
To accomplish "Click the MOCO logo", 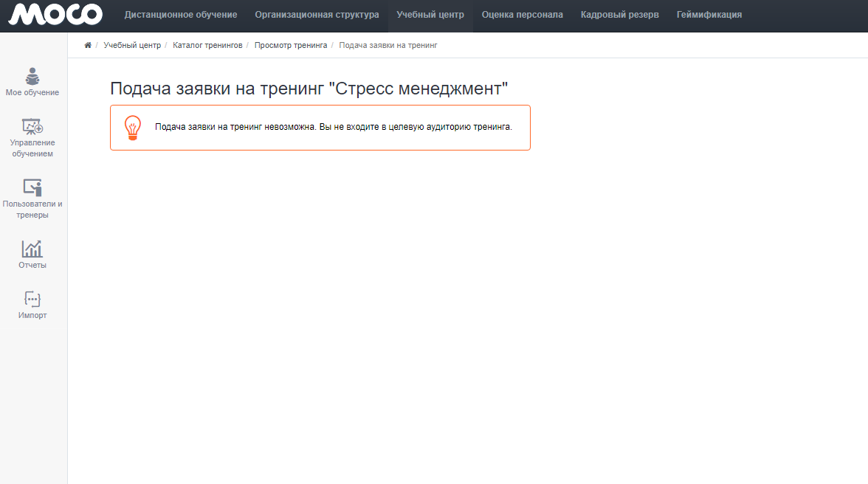I will 55,15.
